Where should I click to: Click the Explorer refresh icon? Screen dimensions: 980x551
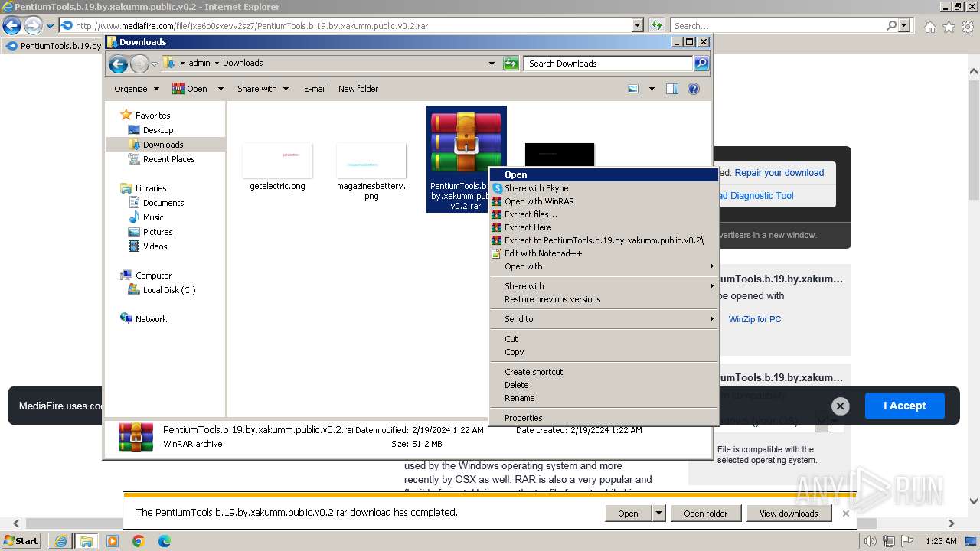tap(511, 64)
